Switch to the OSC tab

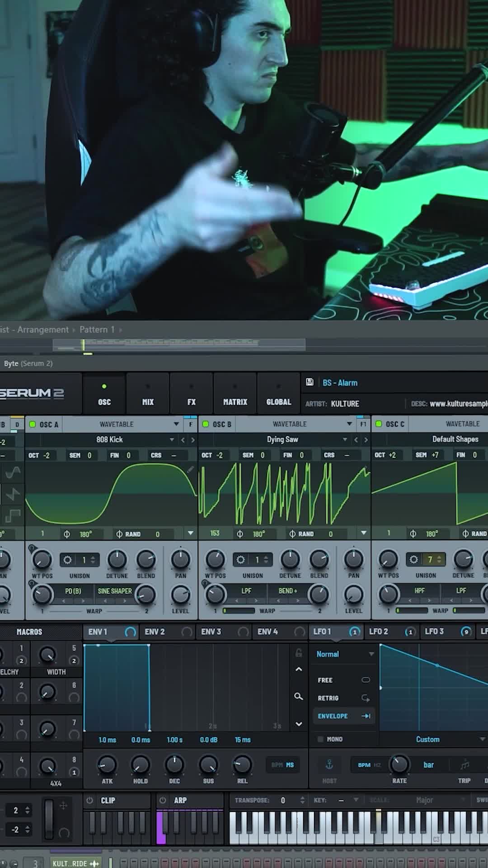click(104, 394)
